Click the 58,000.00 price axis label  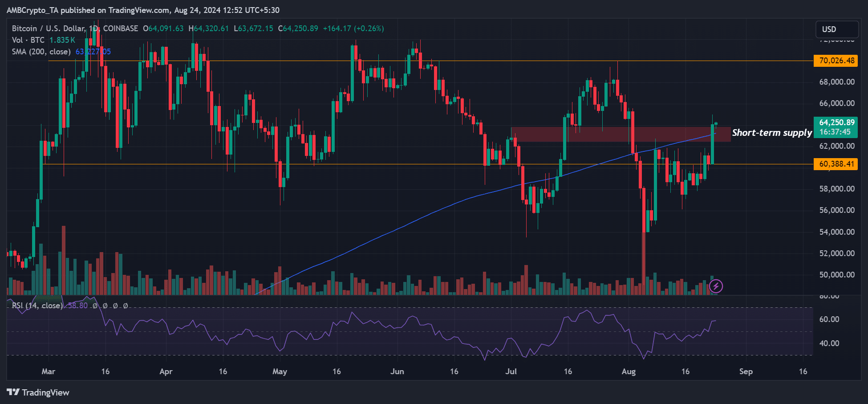[837, 189]
